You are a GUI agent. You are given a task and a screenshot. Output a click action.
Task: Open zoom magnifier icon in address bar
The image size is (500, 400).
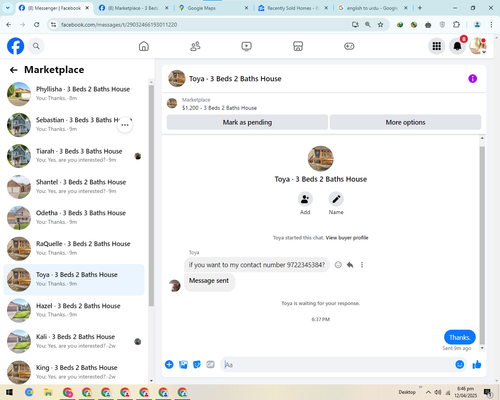368,25
